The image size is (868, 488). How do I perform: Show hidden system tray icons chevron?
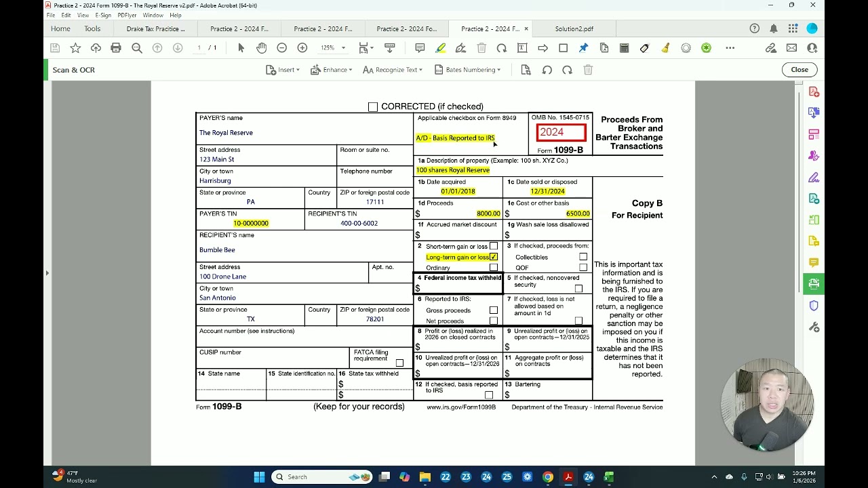coord(714,477)
